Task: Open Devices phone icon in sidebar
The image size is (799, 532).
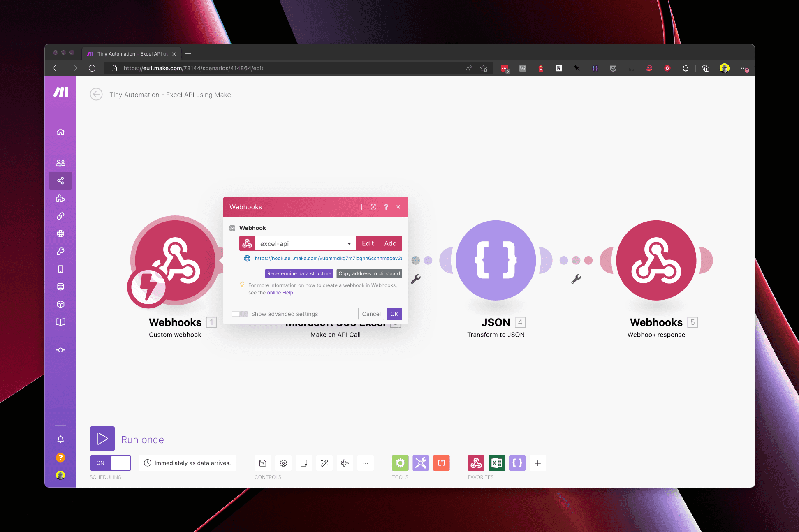Action: [60, 269]
